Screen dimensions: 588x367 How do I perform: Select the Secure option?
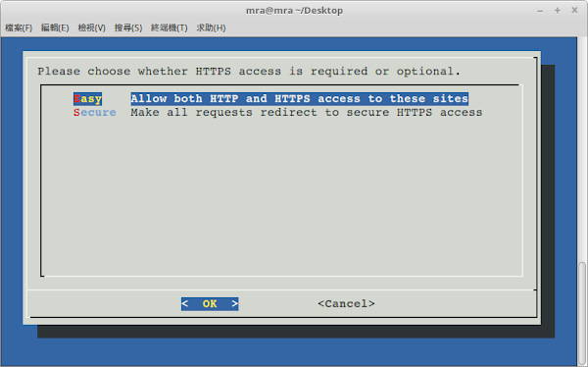point(95,112)
